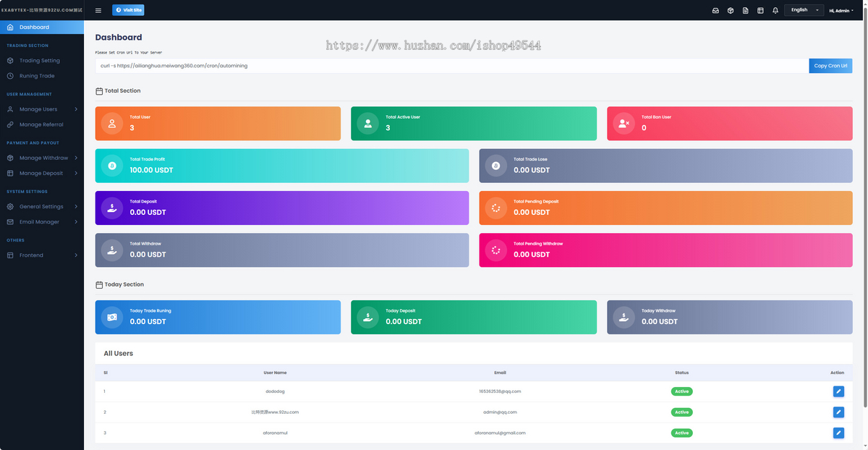Open the English language dropdown
868x450 pixels.
click(x=804, y=10)
